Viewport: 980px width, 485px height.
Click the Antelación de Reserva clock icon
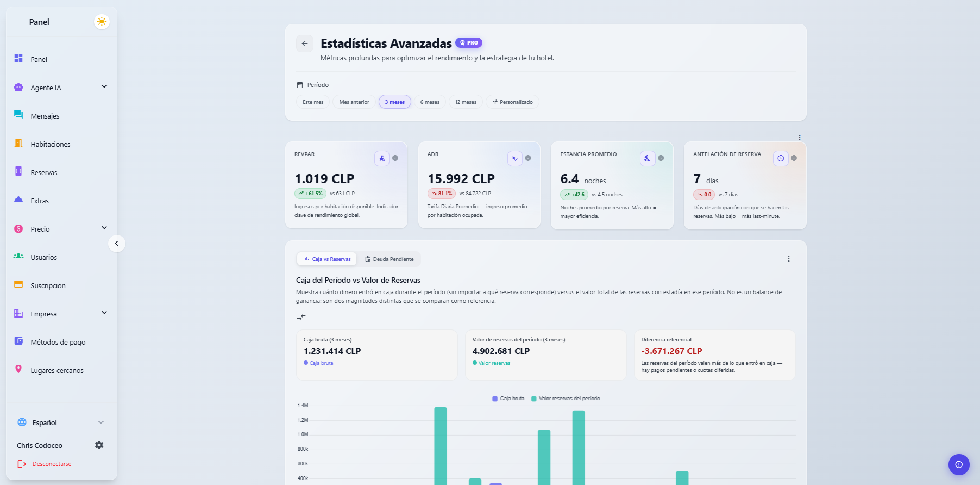[781, 158]
